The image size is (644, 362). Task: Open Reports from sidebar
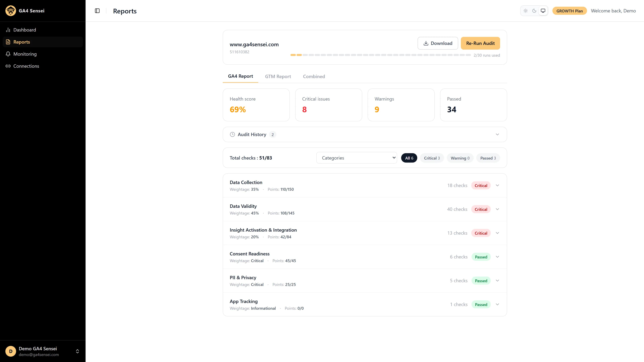pos(43,42)
